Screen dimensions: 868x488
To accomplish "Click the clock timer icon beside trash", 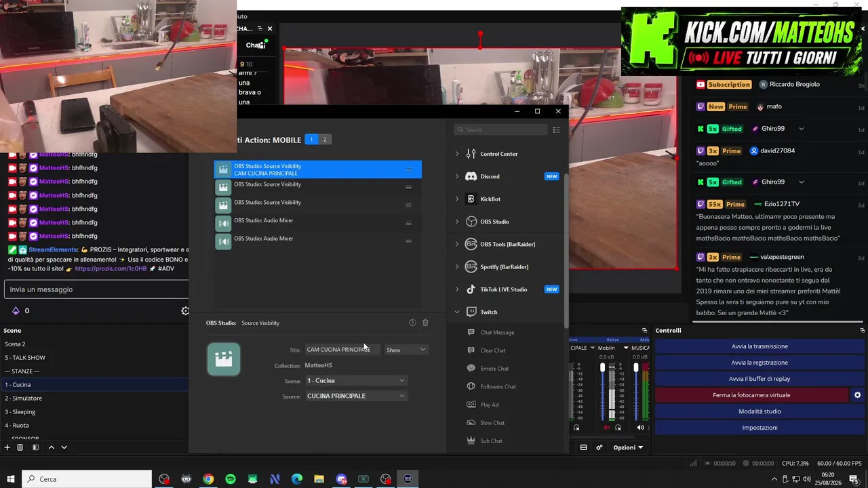I will pos(412,323).
